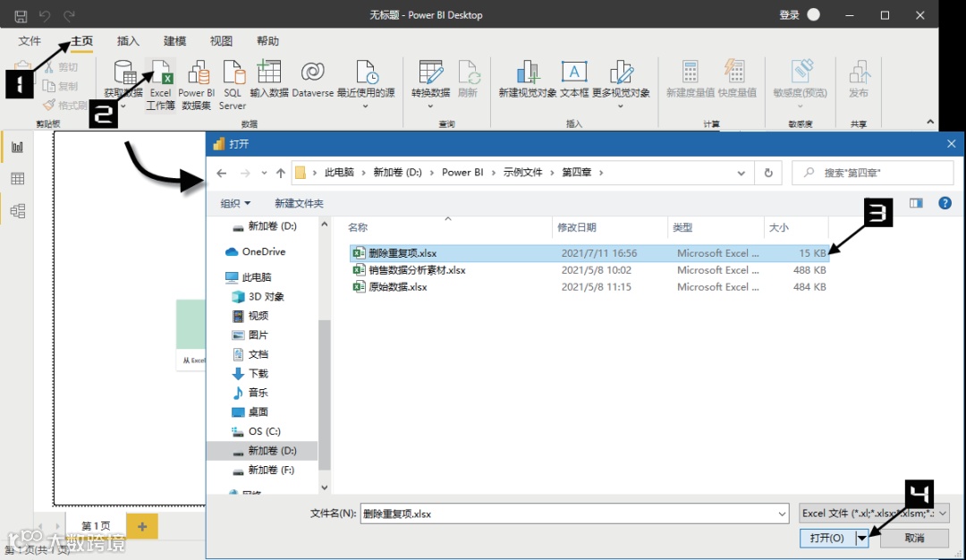Select the Dataverse connector icon
This screenshot has width=966, height=560.
coord(312,72)
